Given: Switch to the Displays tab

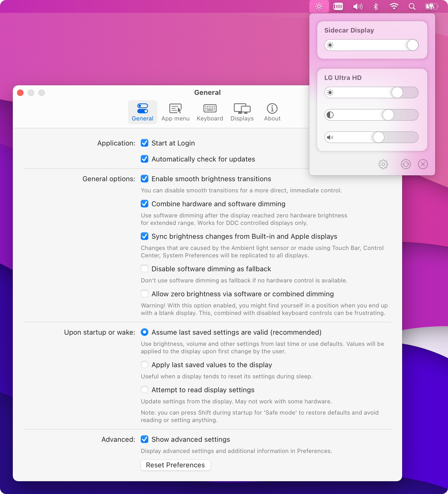Looking at the screenshot, I should pos(242,112).
